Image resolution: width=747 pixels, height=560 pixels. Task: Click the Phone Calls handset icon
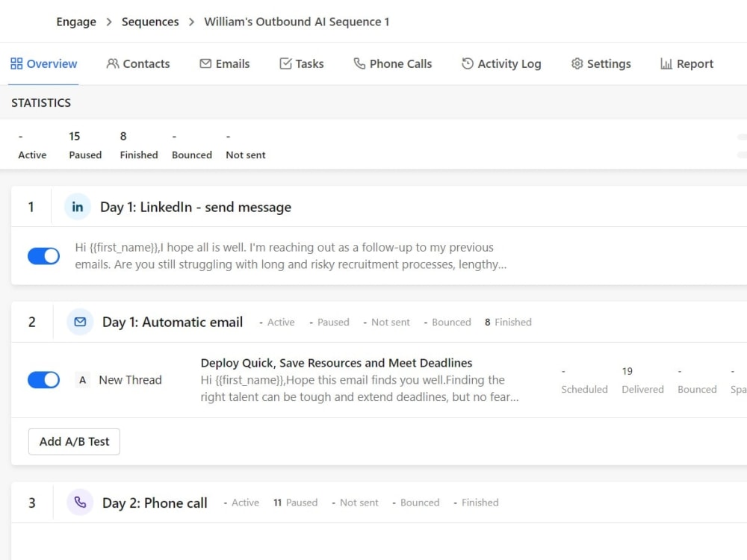coord(359,63)
